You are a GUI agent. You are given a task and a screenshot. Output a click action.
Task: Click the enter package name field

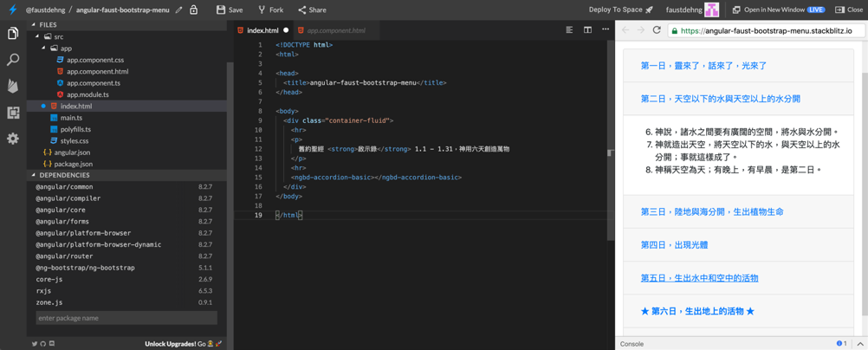tap(126, 318)
